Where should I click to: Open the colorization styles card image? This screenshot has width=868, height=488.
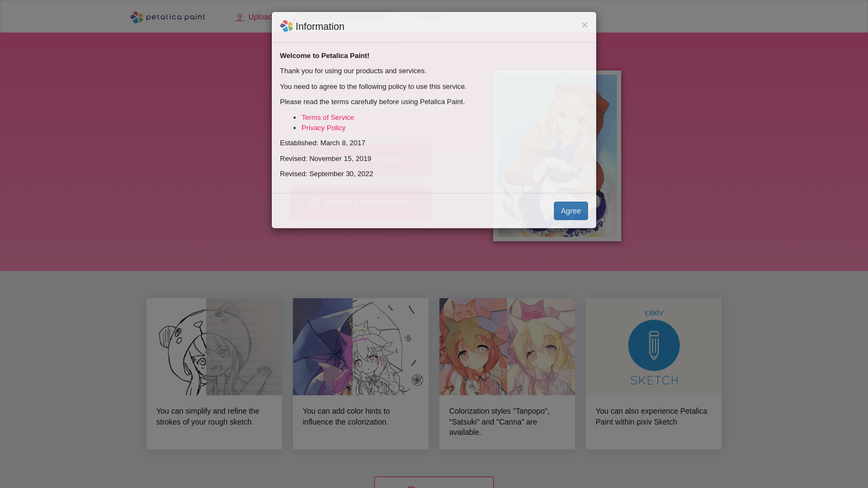click(507, 346)
